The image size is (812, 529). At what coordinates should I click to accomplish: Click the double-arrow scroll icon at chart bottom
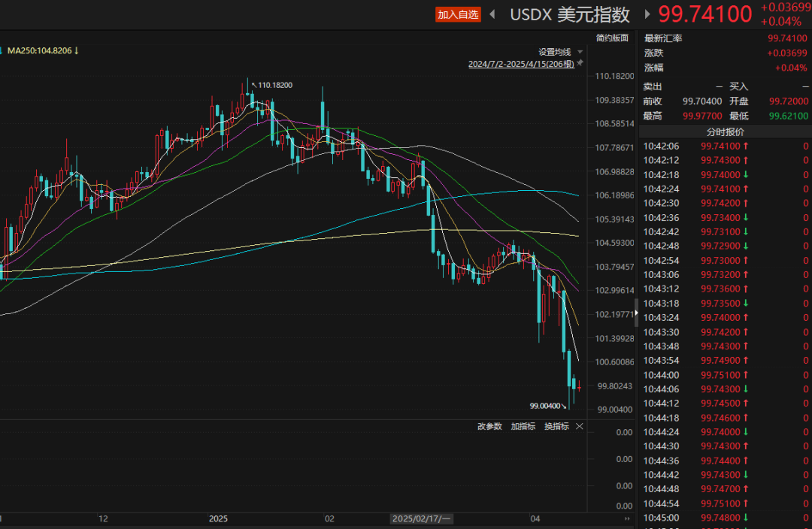(627, 518)
